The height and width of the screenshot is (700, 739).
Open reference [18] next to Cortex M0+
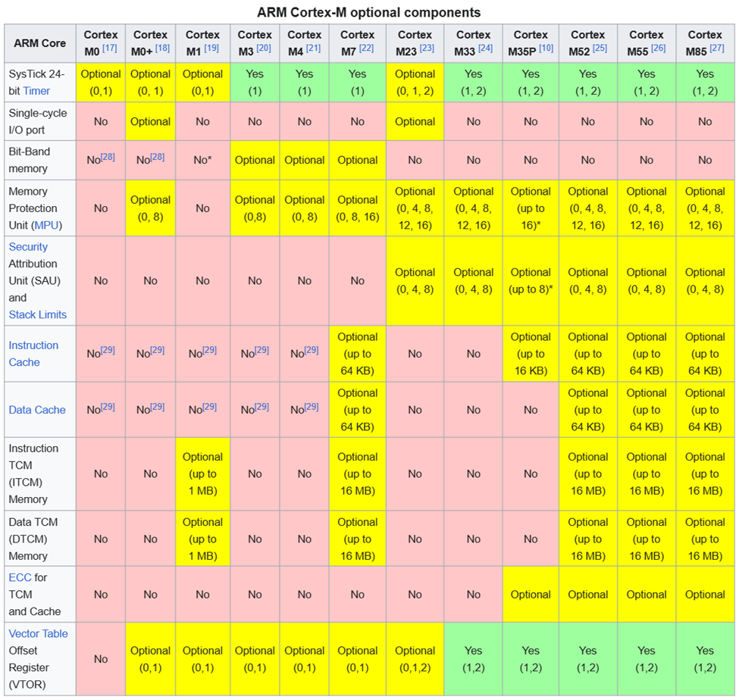click(162, 49)
